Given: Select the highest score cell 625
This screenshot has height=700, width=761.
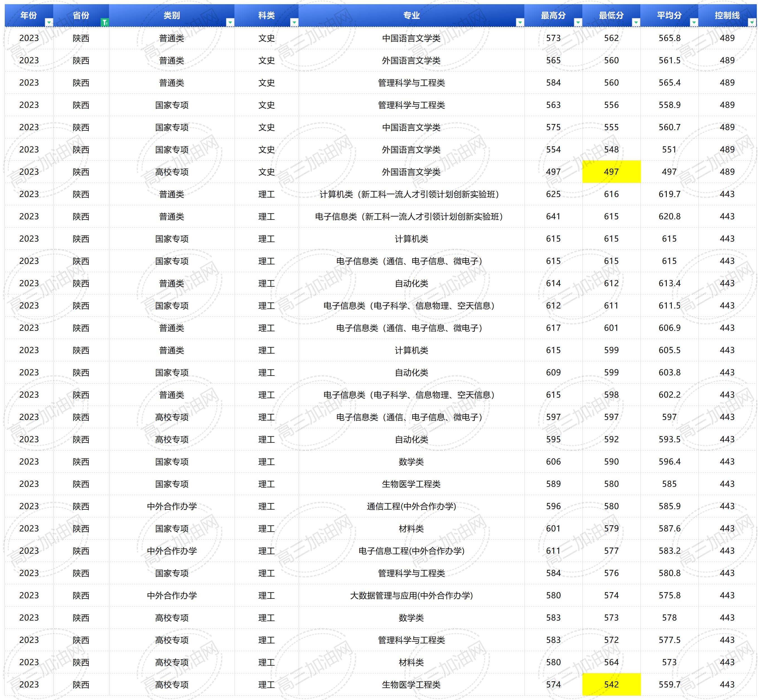Looking at the screenshot, I should click(553, 194).
